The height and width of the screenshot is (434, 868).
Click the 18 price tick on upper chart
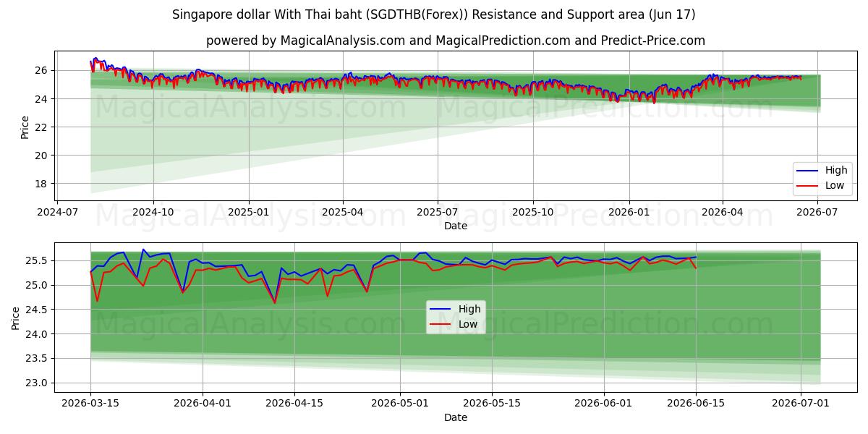point(43,184)
